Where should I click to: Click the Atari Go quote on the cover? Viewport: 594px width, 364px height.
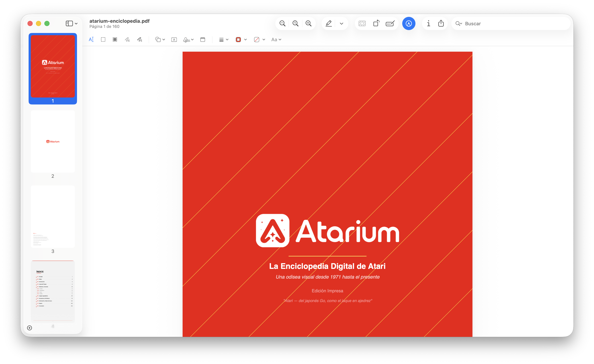click(328, 301)
